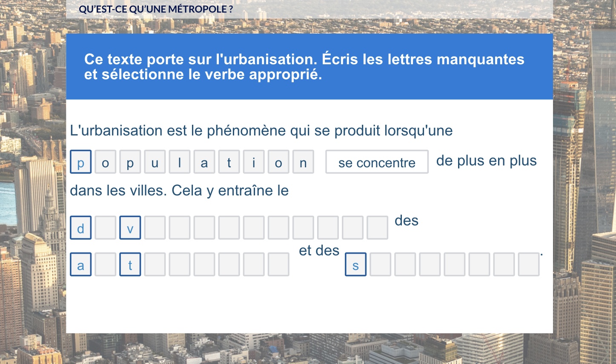Click the empty box right after prefilled "t"
The image size is (616, 364).
pos(155,265)
